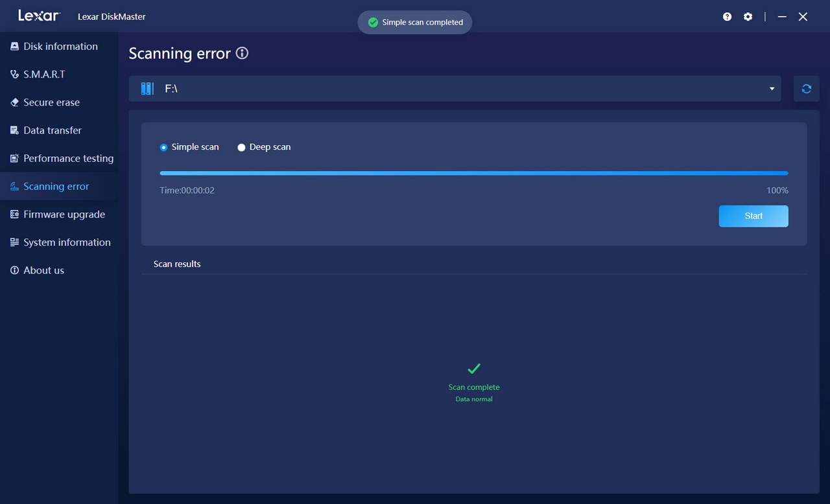Refresh the drive list with the refresh icon

(807, 89)
